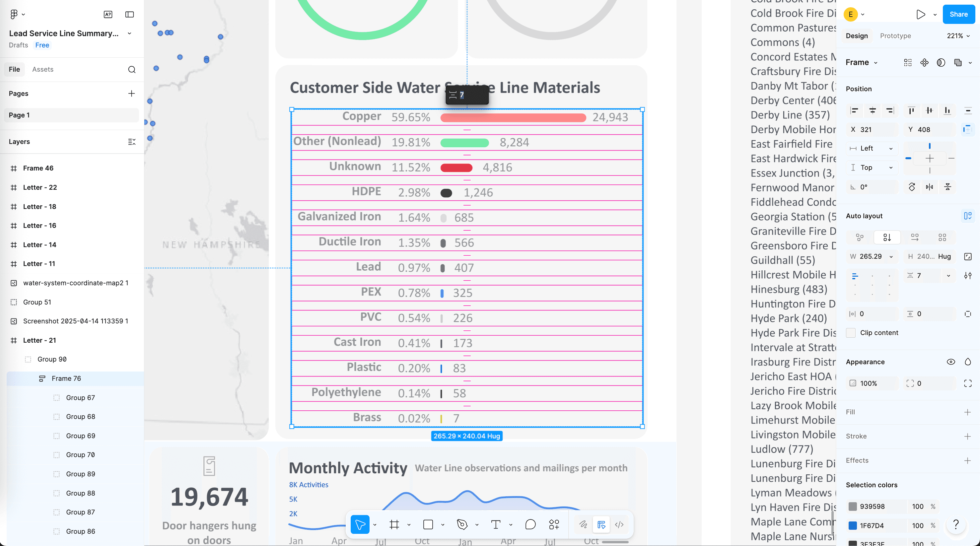The width and height of the screenshot is (980, 546).
Task: Switch to the Prototype tab
Action: (895, 36)
